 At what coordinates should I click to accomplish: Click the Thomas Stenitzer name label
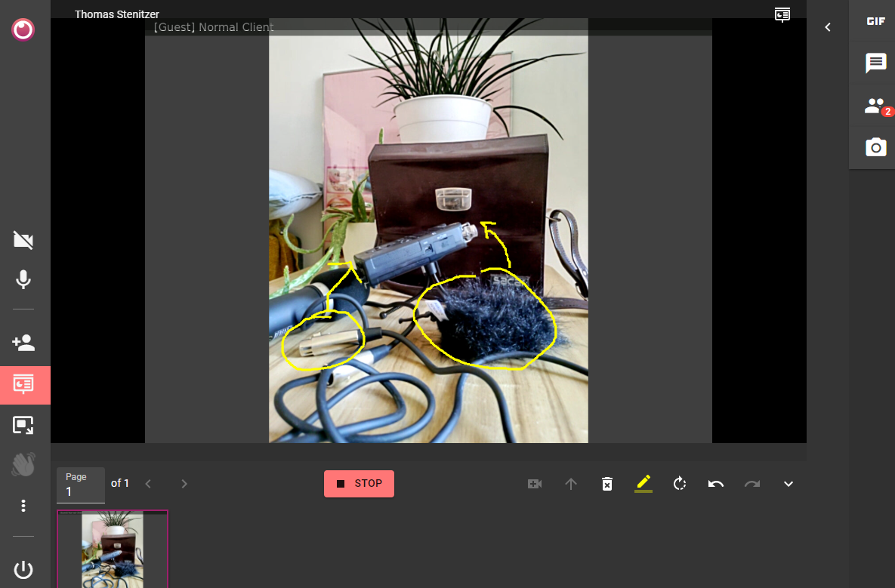click(117, 14)
